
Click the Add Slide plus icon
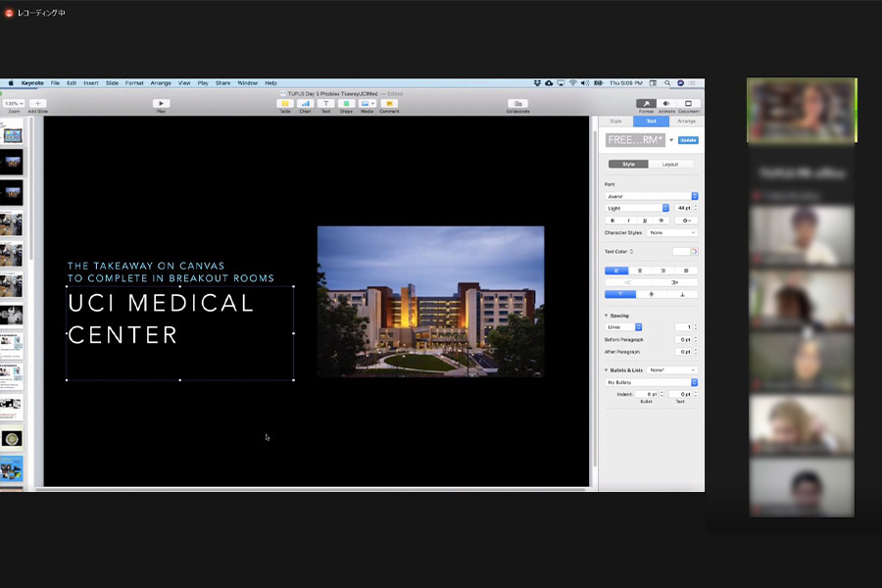click(x=37, y=104)
